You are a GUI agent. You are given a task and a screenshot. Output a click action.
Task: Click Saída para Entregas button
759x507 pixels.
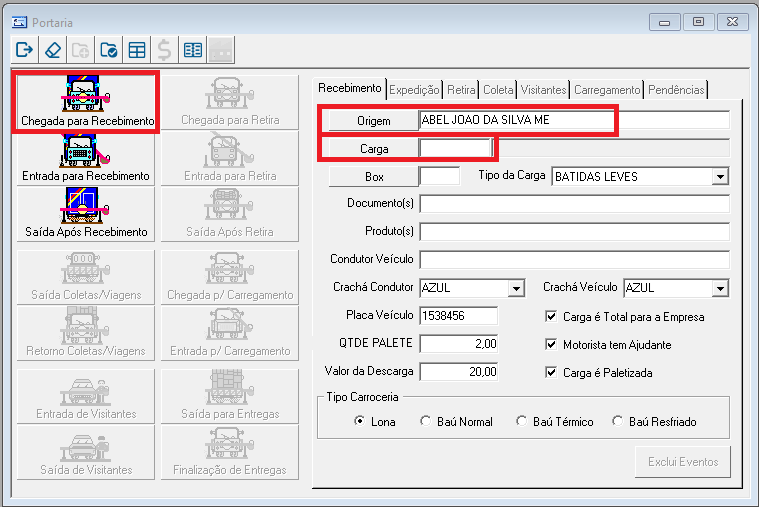[230, 396]
